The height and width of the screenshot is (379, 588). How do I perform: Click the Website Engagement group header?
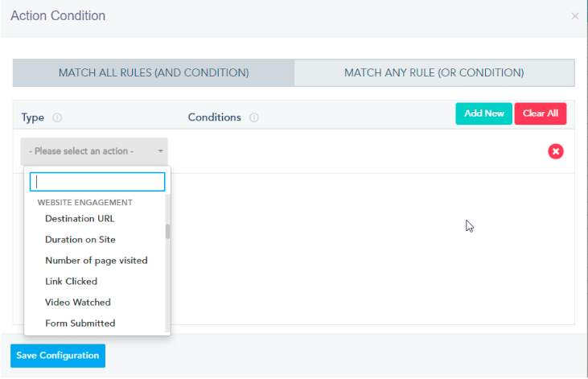(85, 203)
